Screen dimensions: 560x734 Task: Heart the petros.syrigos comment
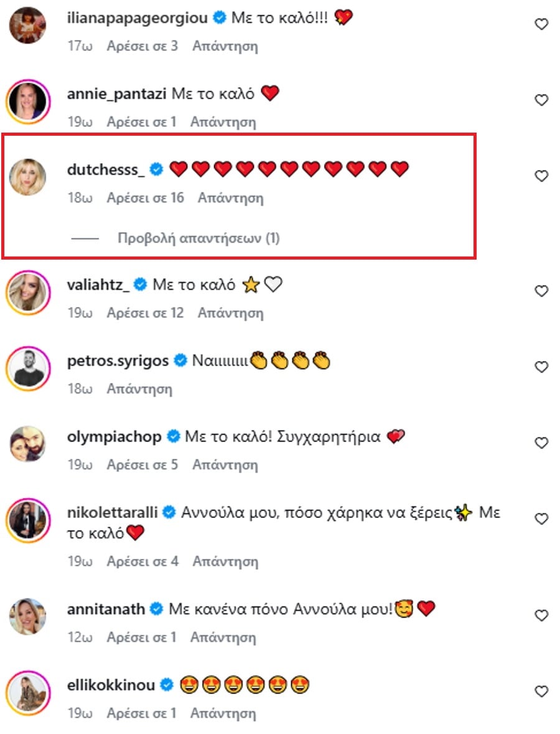tap(541, 367)
